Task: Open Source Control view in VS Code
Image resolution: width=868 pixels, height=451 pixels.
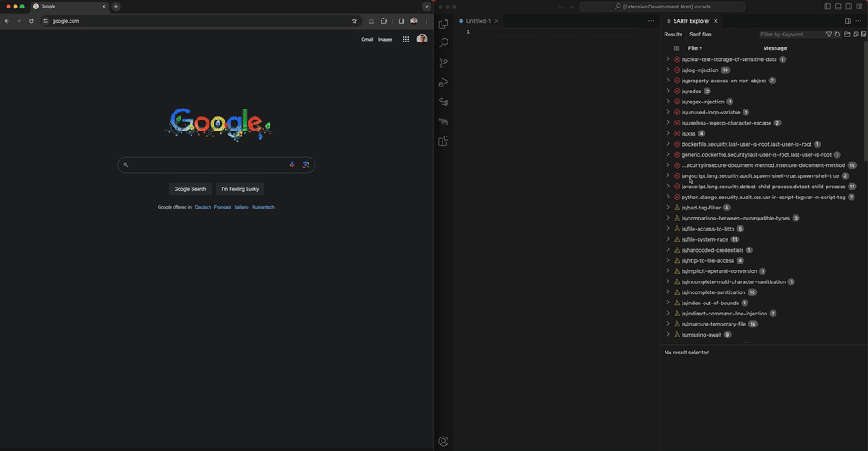Action: coord(443,63)
